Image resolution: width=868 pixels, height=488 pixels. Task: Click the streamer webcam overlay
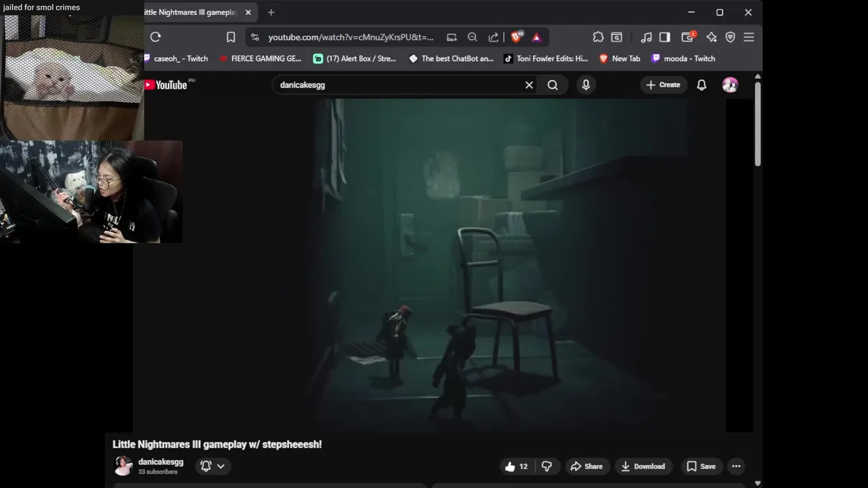(x=91, y=192)
